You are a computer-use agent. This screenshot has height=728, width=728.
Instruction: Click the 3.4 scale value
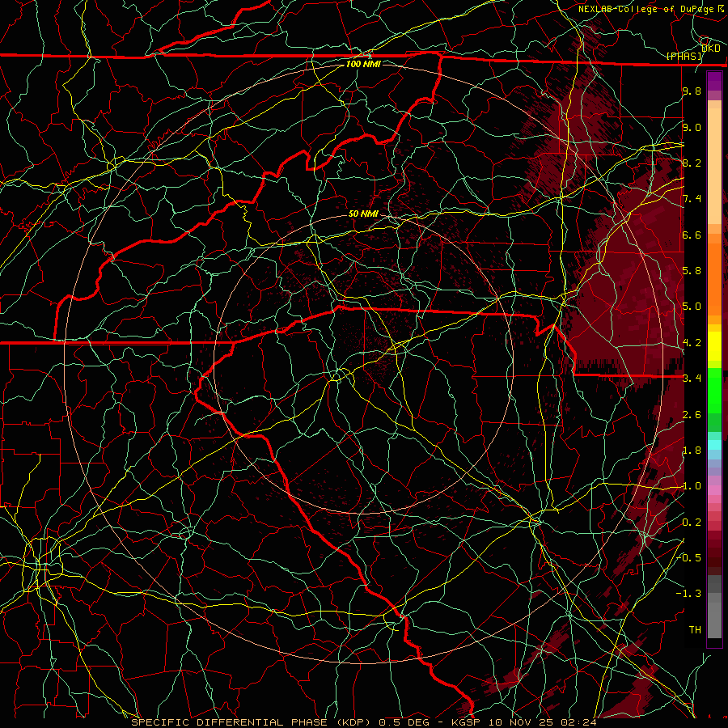pos(692,379)
